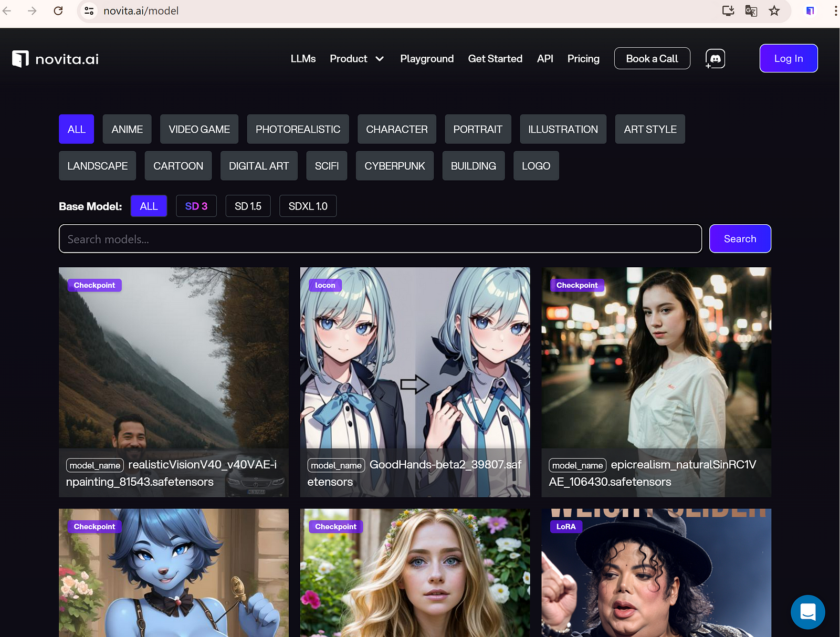Click Checkpoint badge on epicrealism card
The image size is (840, 637).
pyautogui.click(x=577, y=285)
